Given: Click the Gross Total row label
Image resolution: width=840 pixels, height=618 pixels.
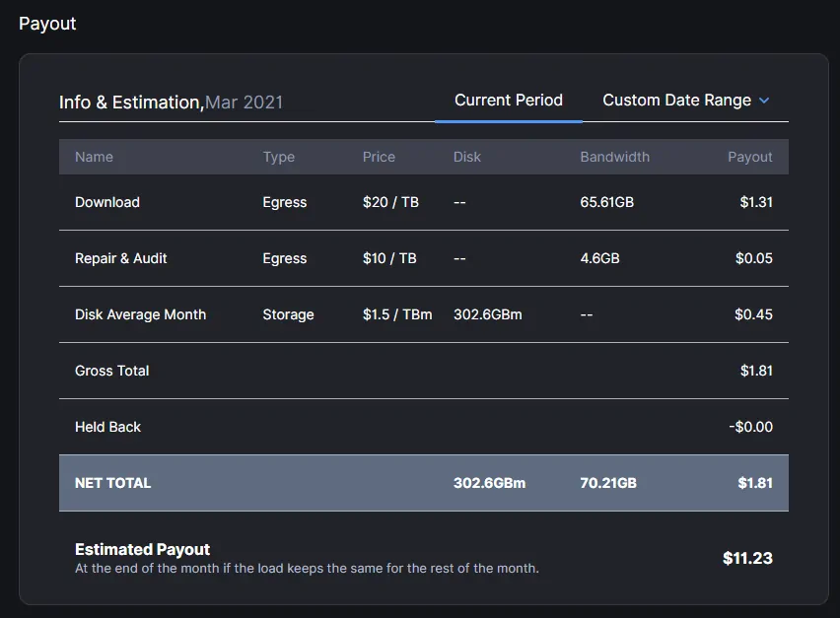Looking at the screenshot, I should [112, 371].
